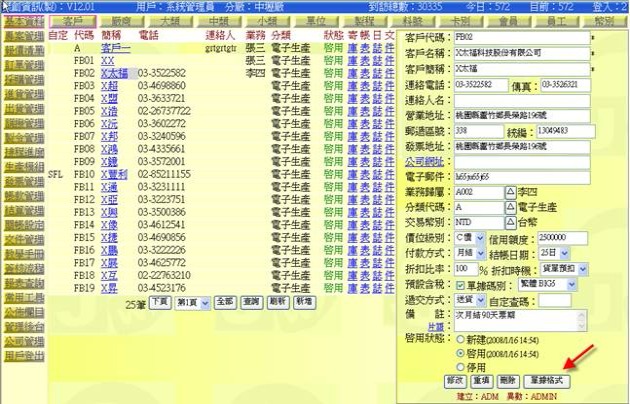This screenshot has height=404, width=630.
Task: Click the lookup triangle beside 分類代碼 code
Action: pyautogui.click(x=510, y=204)
